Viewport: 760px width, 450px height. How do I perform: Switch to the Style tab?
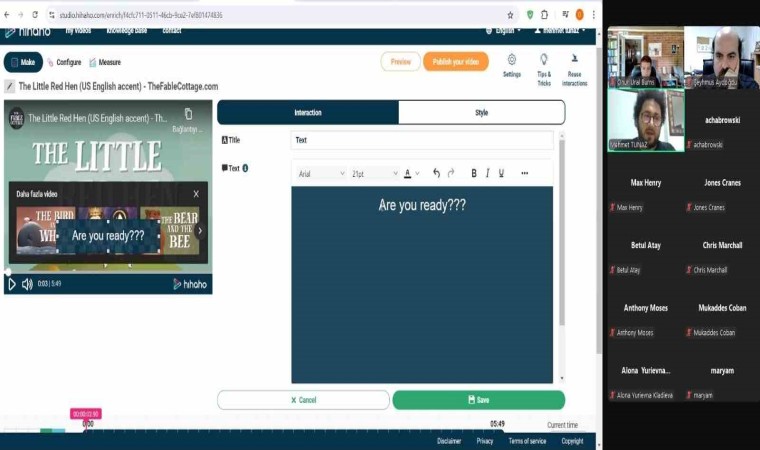[x=481, y=112]
